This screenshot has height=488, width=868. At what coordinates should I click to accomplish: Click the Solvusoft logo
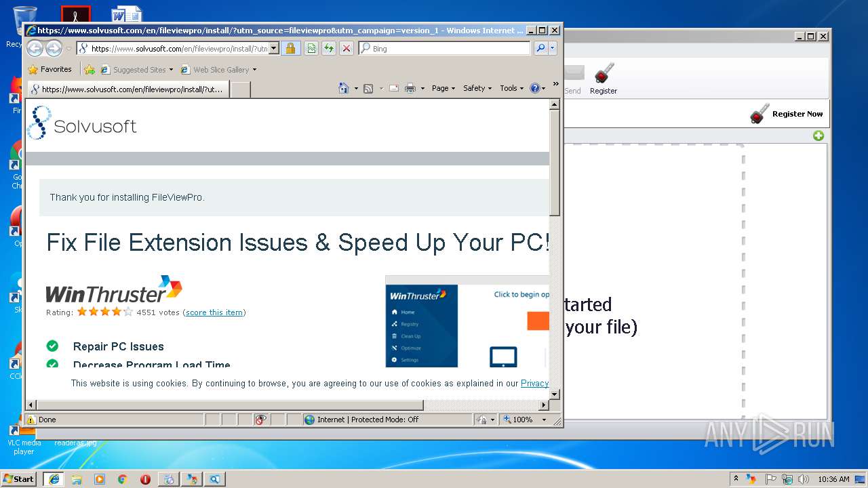(x=82, y=123)
